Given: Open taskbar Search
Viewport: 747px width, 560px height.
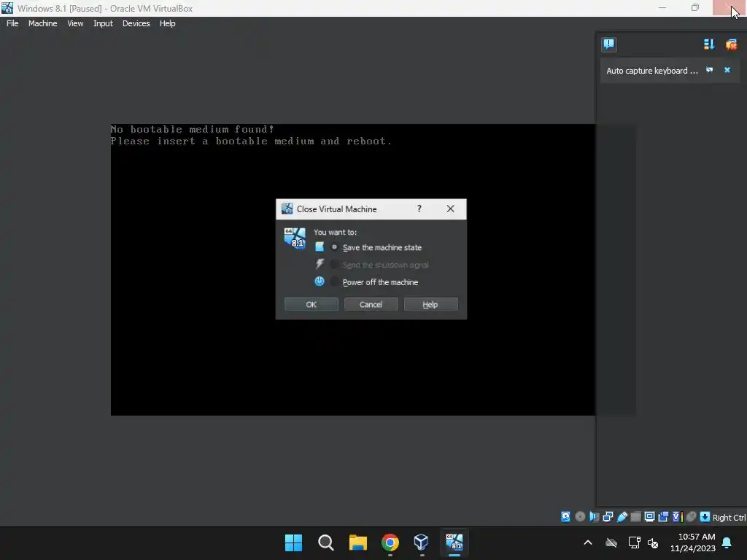Looking at the screenshot, I should pyautogui.click(x=326, y=542).
